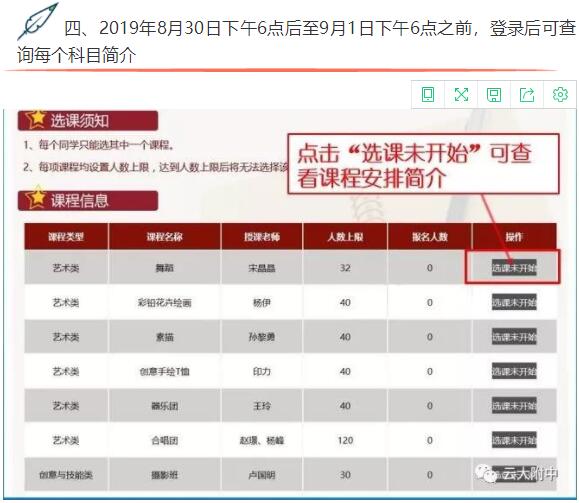This screenshot has height=503, width=579.
Task: Click teacher name 印力
Action: [262, 372]
